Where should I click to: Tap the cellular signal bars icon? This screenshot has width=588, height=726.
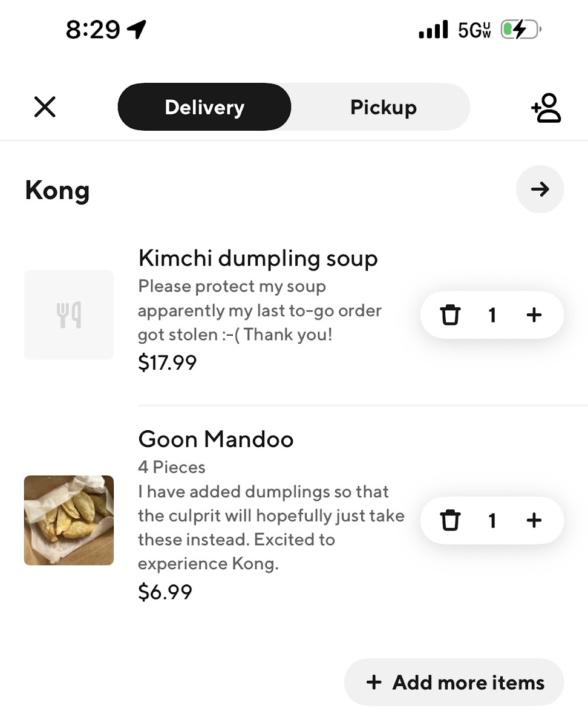[x=433, y=30]
